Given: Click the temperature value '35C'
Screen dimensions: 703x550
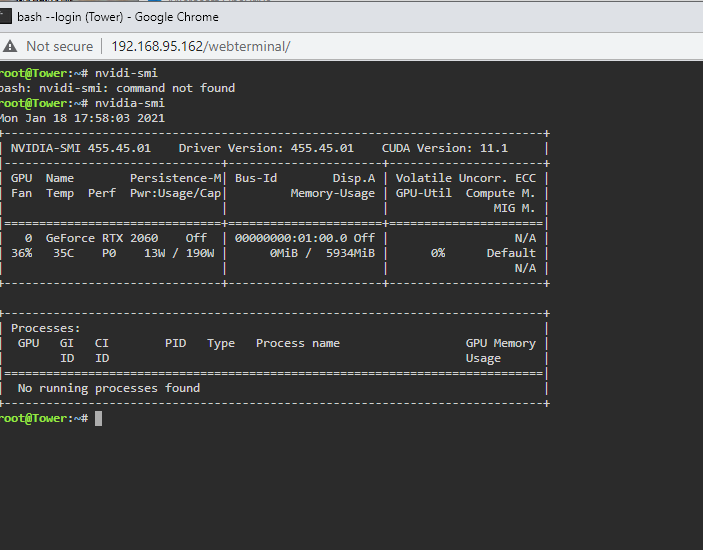Looking at the screenshot, I should pos(63,253).
